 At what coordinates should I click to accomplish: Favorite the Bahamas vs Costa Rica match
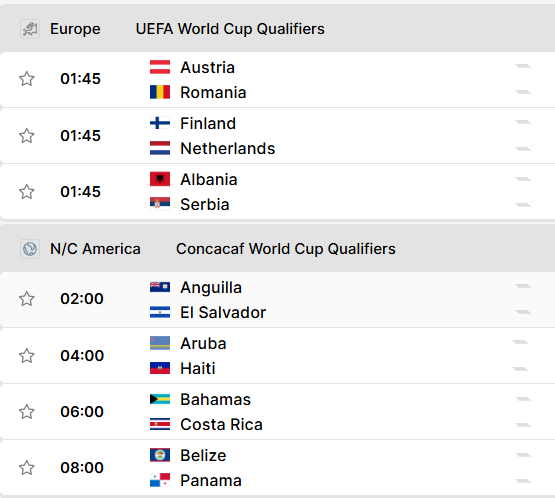[27, 412]
